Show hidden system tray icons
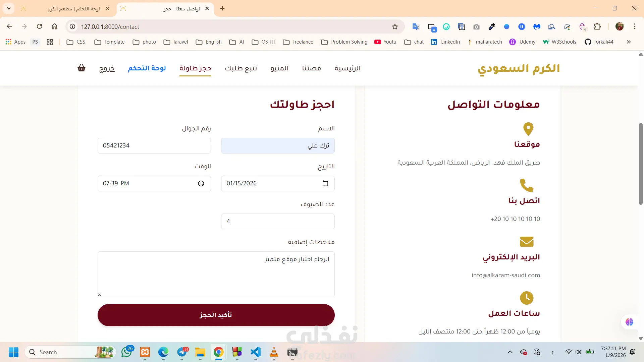644x362 pixels. pyautogui.click(x=510, y=352)
